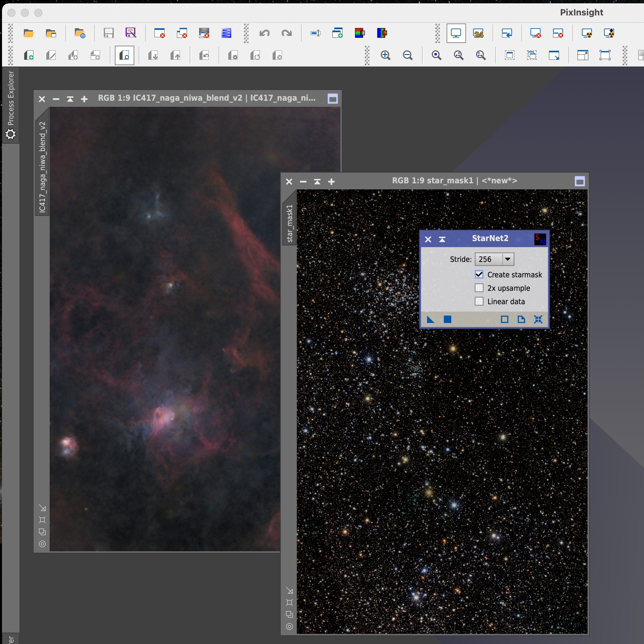Enable the Linear data checkbox
Image resolution: width=644 pixels, height=644 pixels.
479,302
